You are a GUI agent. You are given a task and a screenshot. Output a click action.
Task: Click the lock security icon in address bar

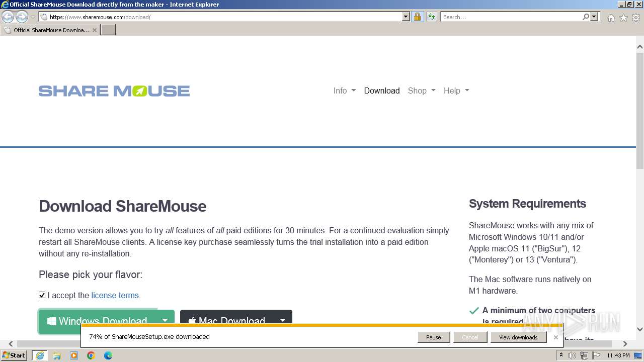pos(417,17)
